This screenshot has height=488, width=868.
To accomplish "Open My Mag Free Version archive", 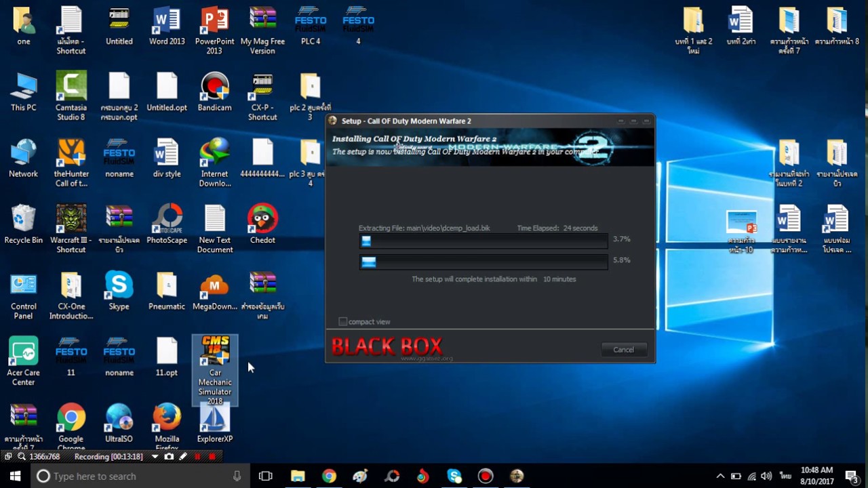I will click(x=262, y=30).
